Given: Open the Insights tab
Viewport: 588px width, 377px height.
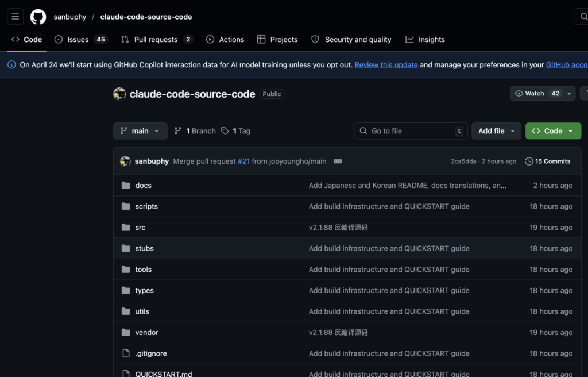Looking at the screenshot, I should click(425, 40).
